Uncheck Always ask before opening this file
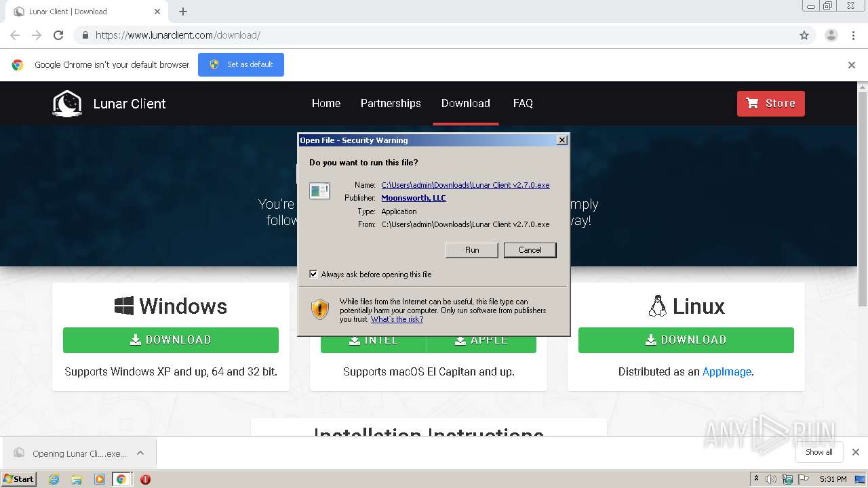 [313, 274]
